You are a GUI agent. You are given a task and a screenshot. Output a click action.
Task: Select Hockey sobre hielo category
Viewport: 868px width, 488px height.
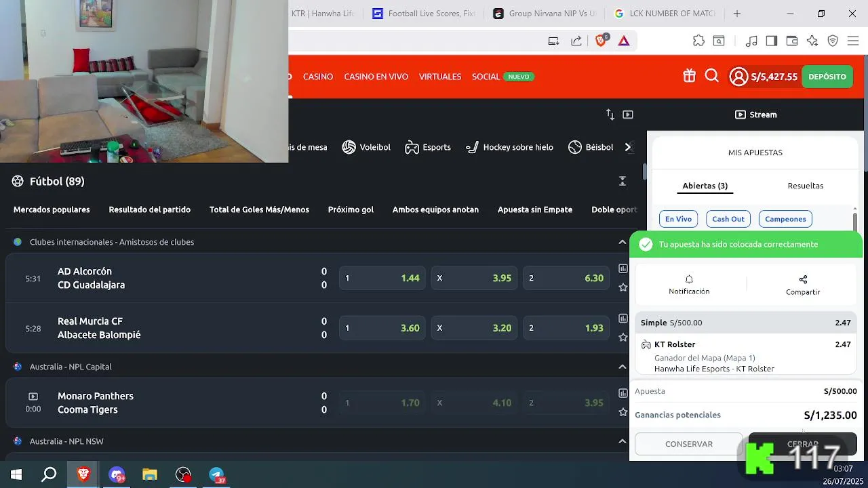click(x=509, y=147)
